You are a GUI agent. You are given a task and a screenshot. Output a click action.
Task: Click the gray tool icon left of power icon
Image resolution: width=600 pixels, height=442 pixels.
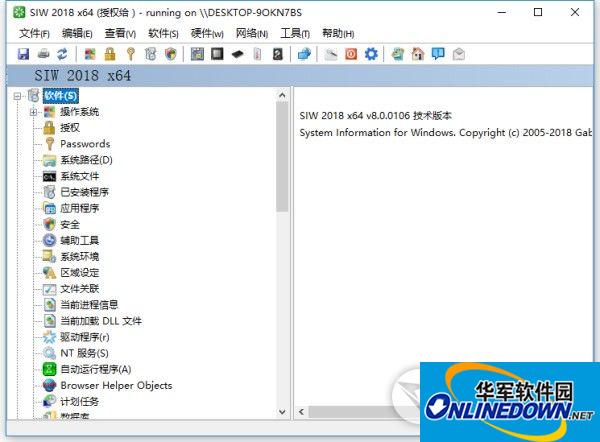pyautogui.click(x=331, y=54)
